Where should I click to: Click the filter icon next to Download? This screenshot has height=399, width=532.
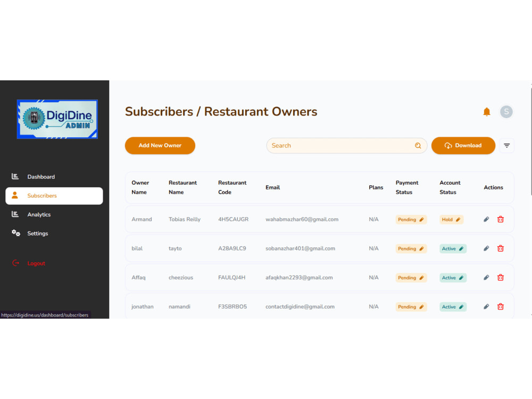click(506, 146)
